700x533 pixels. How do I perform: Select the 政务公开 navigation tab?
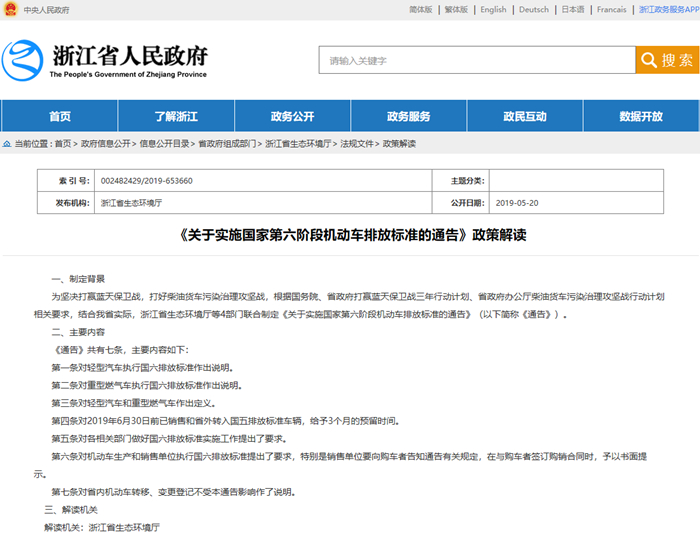click(292, 116)
